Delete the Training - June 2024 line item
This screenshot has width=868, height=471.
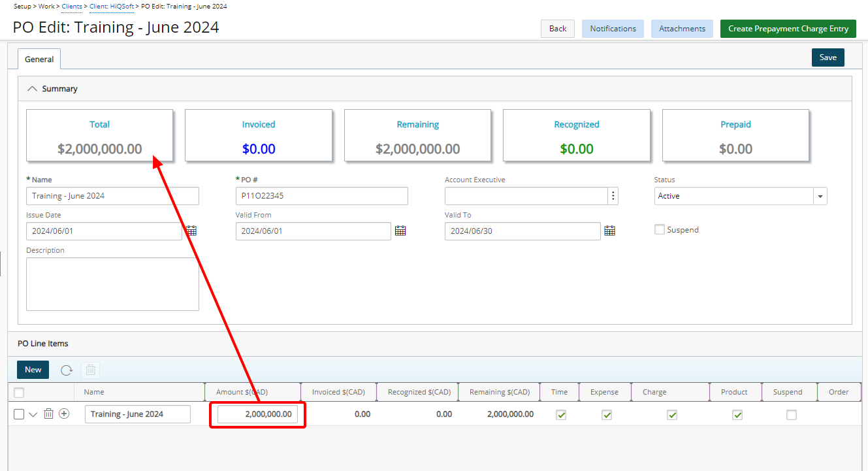[48, 414]
